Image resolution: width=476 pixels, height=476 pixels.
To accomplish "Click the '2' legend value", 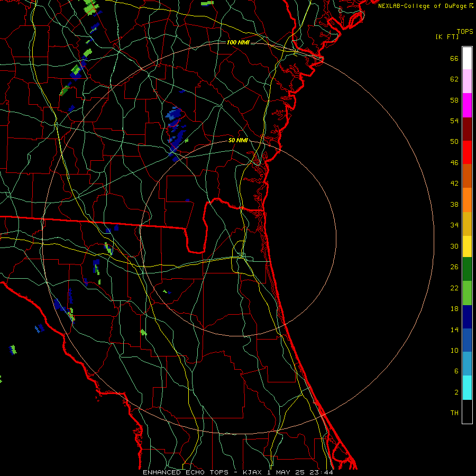I will point(456,392).
